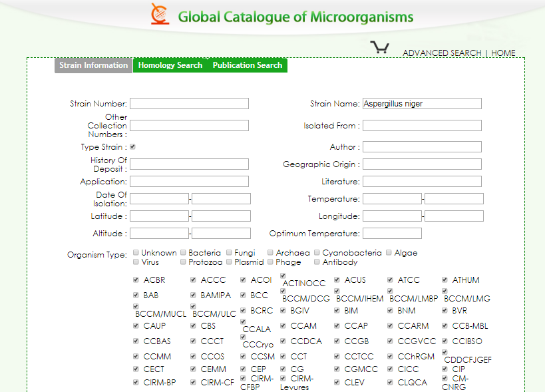
Task: Switch to Homology Search tab
Action: (x=170, y=65)
